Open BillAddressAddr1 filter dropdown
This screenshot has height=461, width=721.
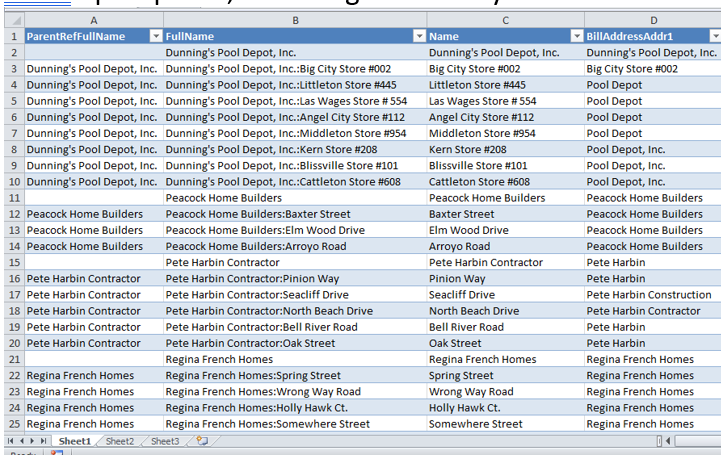coord(715,36)
